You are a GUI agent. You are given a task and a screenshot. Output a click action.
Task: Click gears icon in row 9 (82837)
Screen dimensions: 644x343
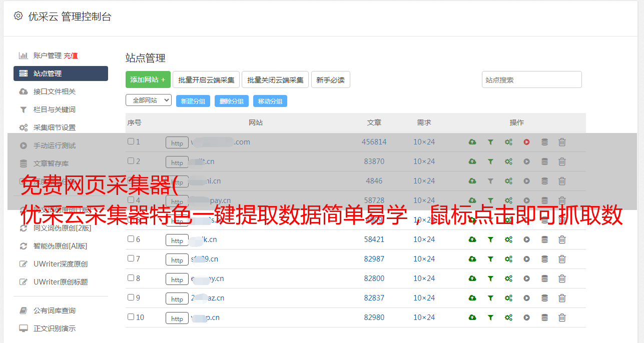tap(508, 298)
